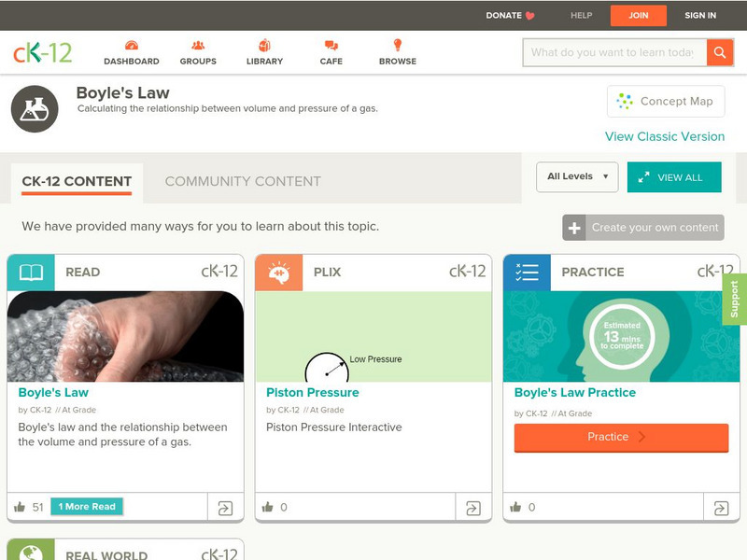The height and width of the screenshot is (560, 747).
Task: Expand the All Levels dropdown
Action: pos(577,176)
